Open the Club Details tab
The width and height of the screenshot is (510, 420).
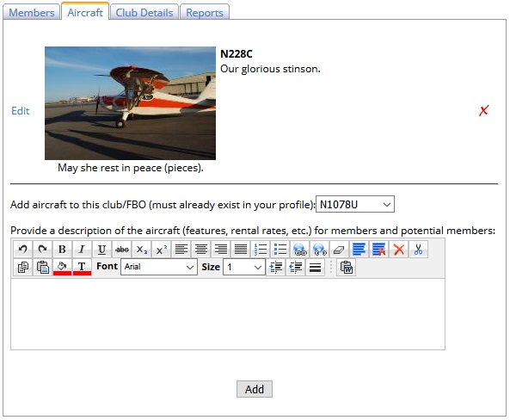(x=144, y=12)
